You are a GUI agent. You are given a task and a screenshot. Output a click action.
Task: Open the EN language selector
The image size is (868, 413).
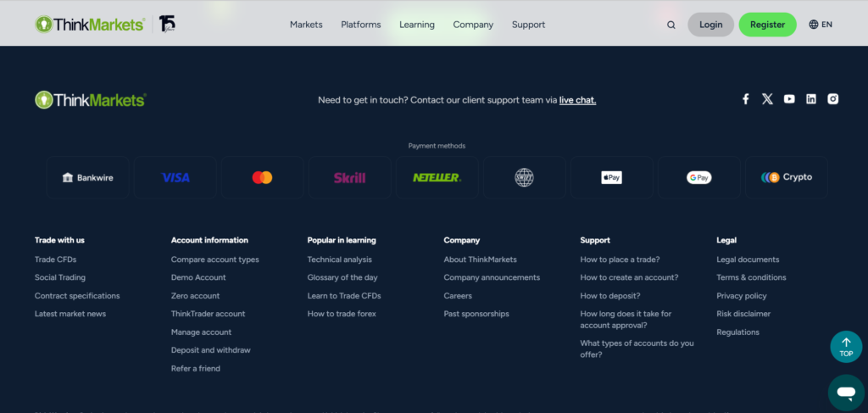[821, 25]
